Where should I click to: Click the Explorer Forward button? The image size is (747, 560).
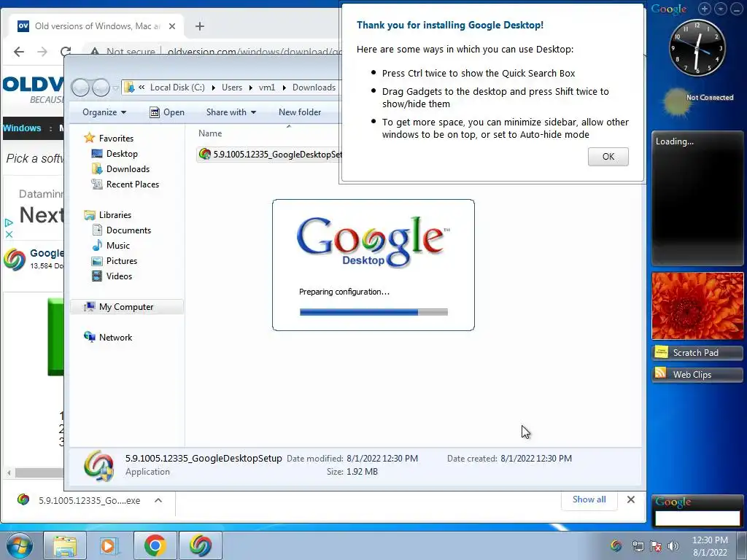click(x=101, y=87)
